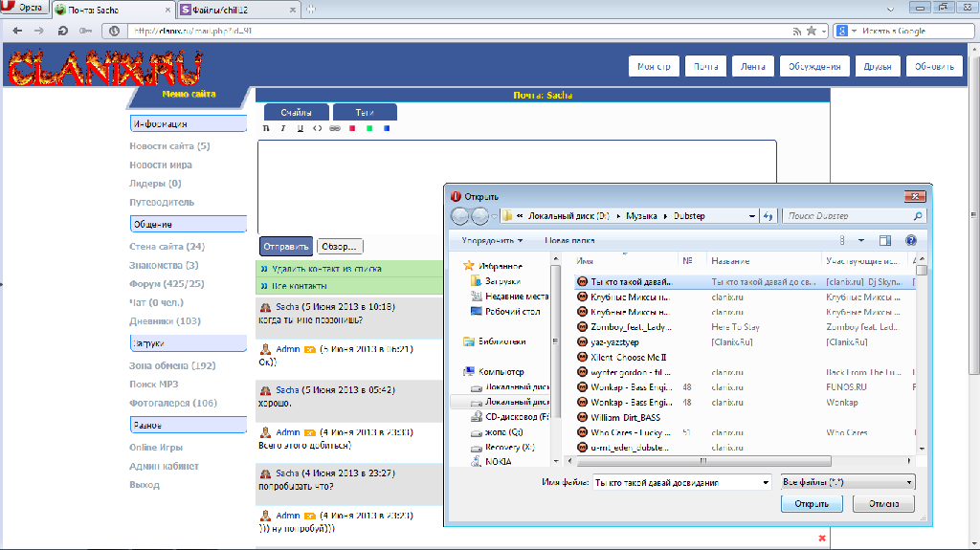Bookmark the page with the star icon
This screenshot has width=980, height=550.
pyautogui.click(x=812, y=31)
